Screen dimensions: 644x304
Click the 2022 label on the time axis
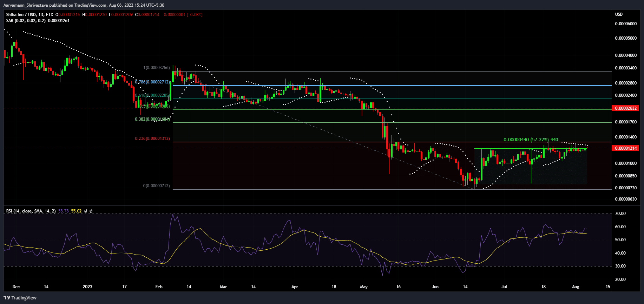(x=87, y=287)
